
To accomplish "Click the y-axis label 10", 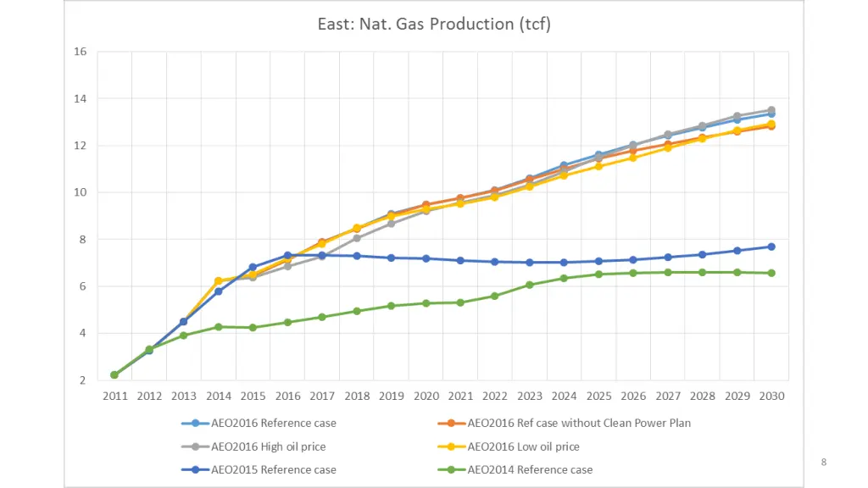I will [x=81, y=192].
